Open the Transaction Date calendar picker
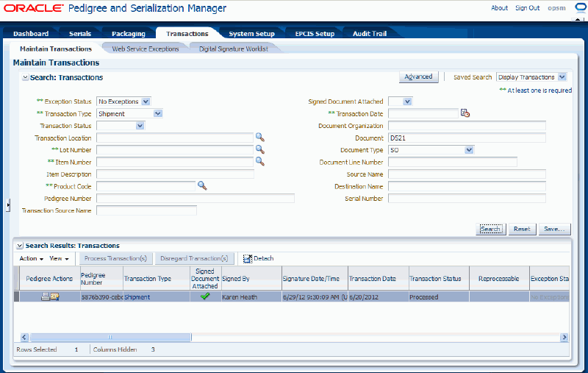Viewport: 588px width, 373px height. click(465, 113)
